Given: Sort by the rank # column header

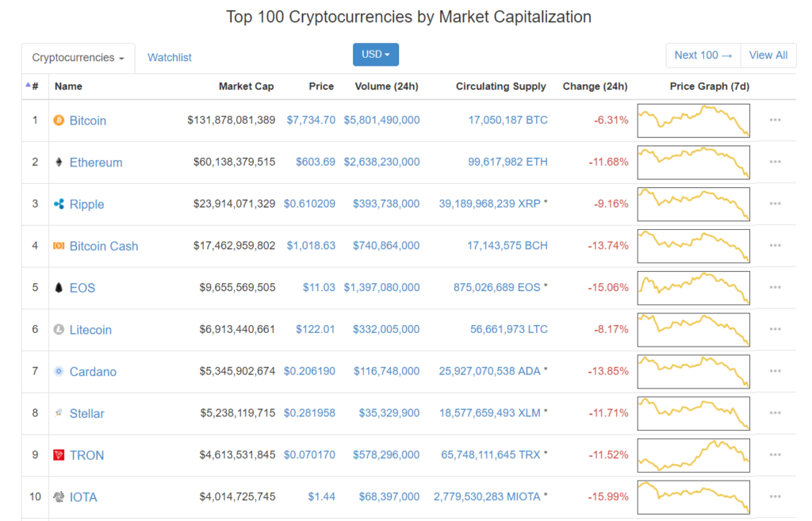Looking at the screenshot, I should click(32, 86).
